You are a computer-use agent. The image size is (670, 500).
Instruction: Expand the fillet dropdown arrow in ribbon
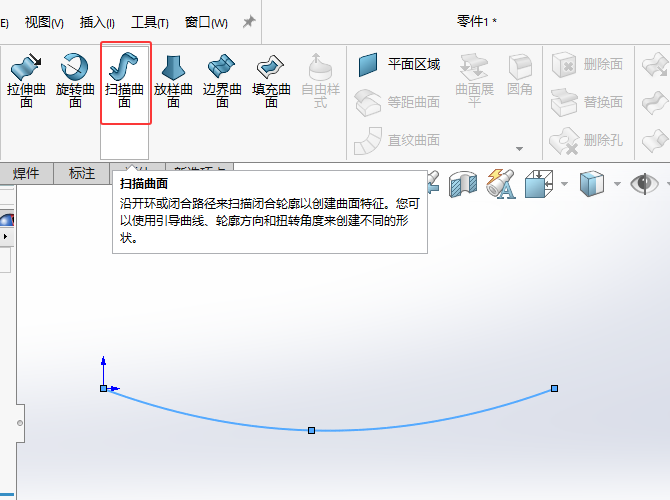pyautogui.click(x=520, y=149)
